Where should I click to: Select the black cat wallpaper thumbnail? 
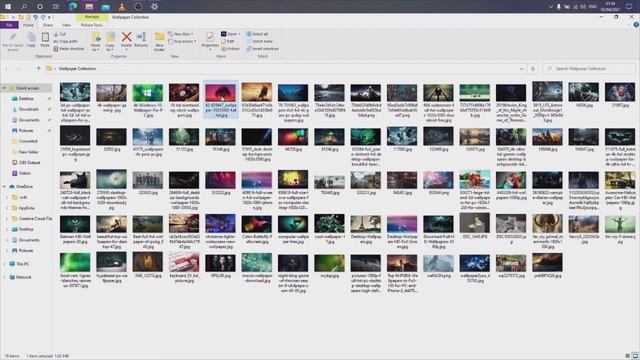coord(75,180)
